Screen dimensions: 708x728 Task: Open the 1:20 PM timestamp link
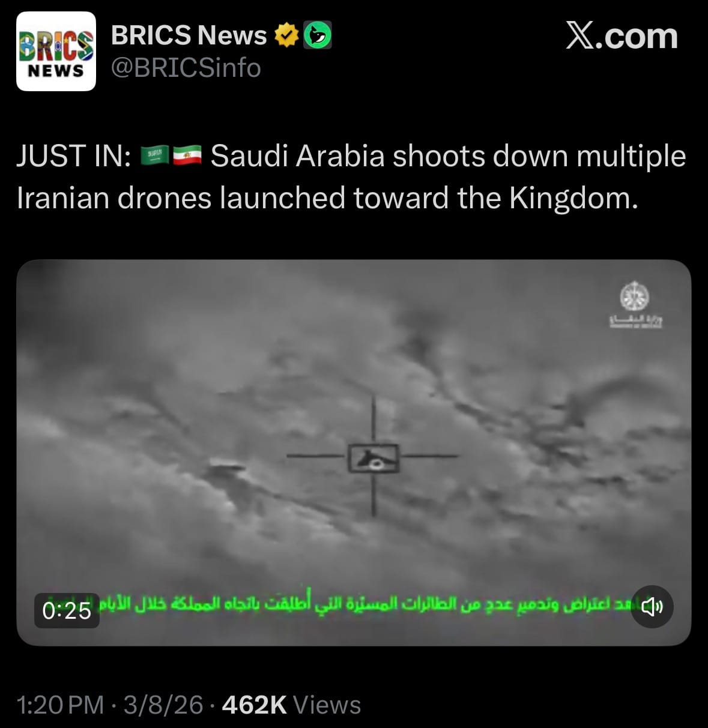(x=61, y=705)
